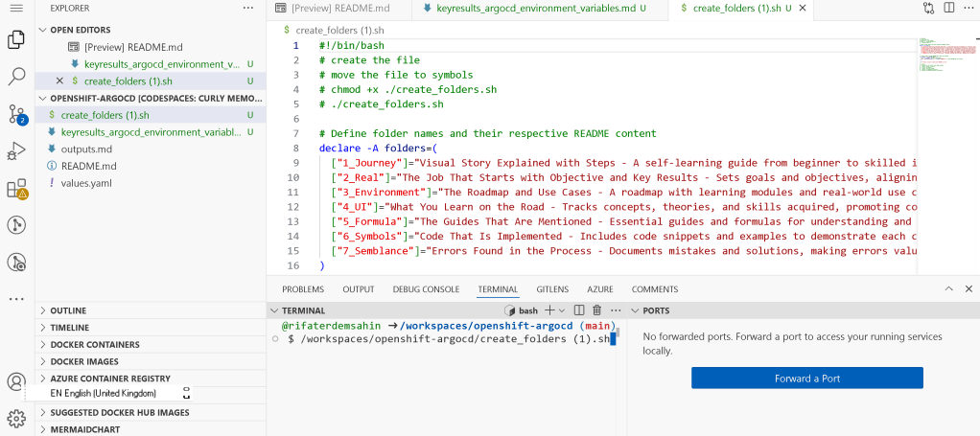Collapse the Open Editors section
The height and width of the screenshot is (436, 980).
151,30
